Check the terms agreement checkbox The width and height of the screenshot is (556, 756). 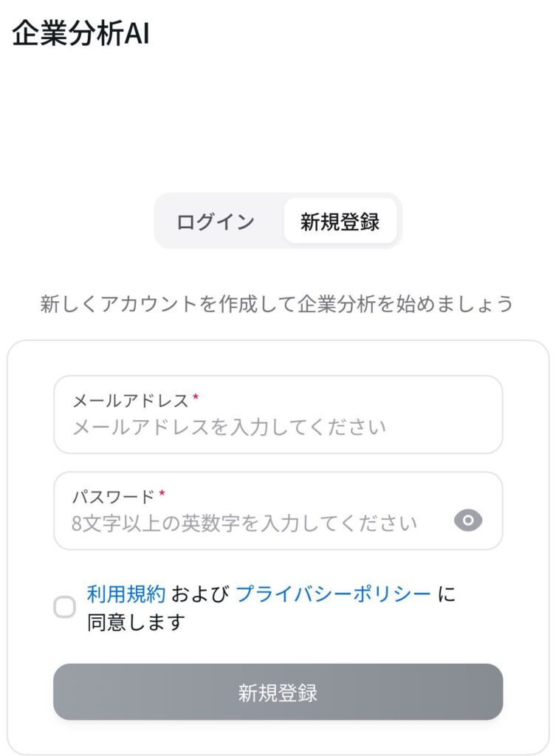(x=65, y=607)
